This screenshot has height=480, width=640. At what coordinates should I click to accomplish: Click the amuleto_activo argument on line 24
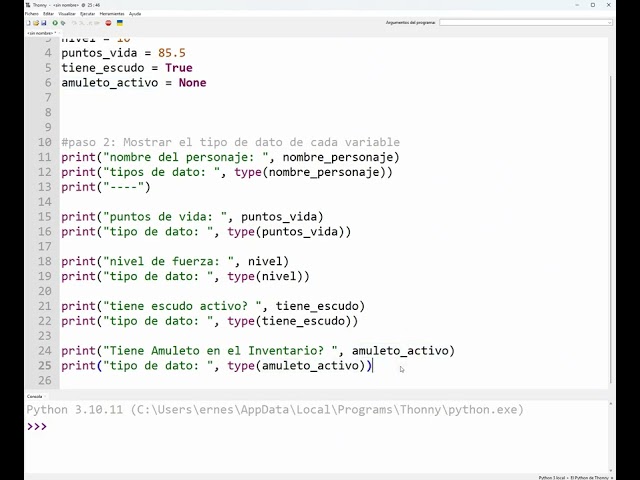tap(400, 351)
